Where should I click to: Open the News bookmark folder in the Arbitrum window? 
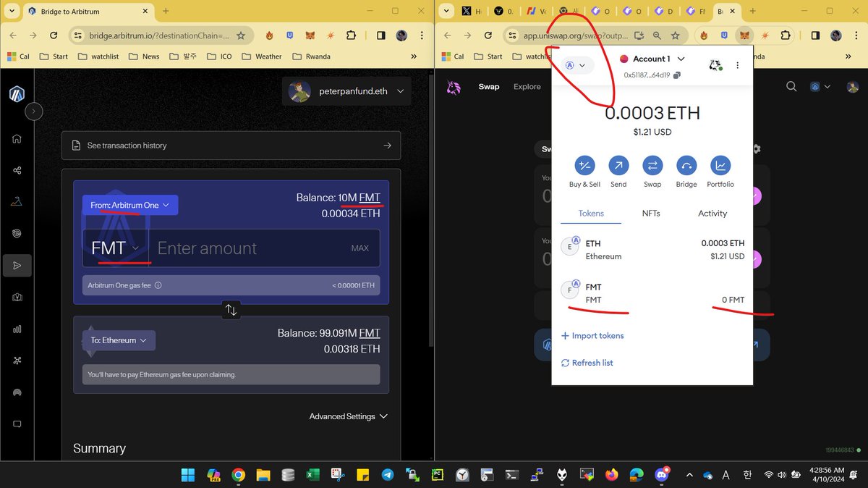click(x=143, y=56)
